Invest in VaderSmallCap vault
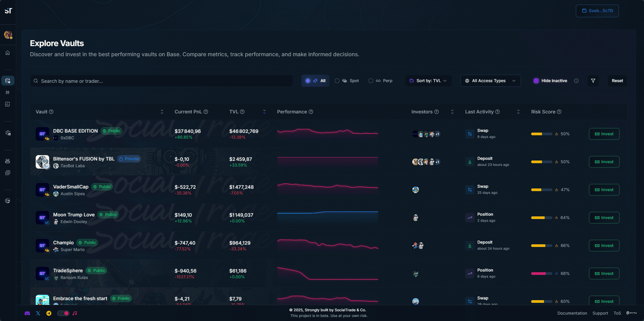Image resolution: width=644 pixels, height=321 pixels. coord(604,190)
